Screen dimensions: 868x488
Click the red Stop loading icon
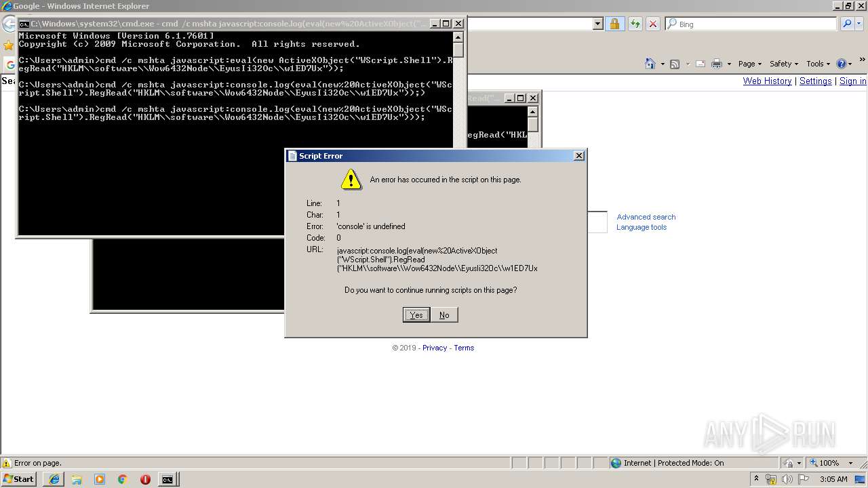click(652, 24)
